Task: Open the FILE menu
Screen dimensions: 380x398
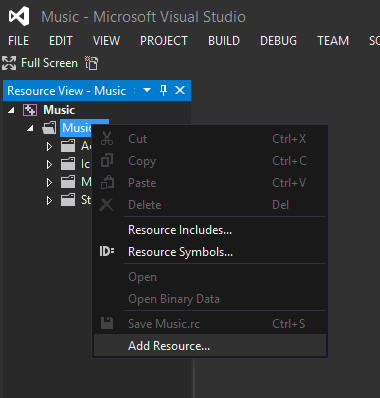Action: [19, 41]
